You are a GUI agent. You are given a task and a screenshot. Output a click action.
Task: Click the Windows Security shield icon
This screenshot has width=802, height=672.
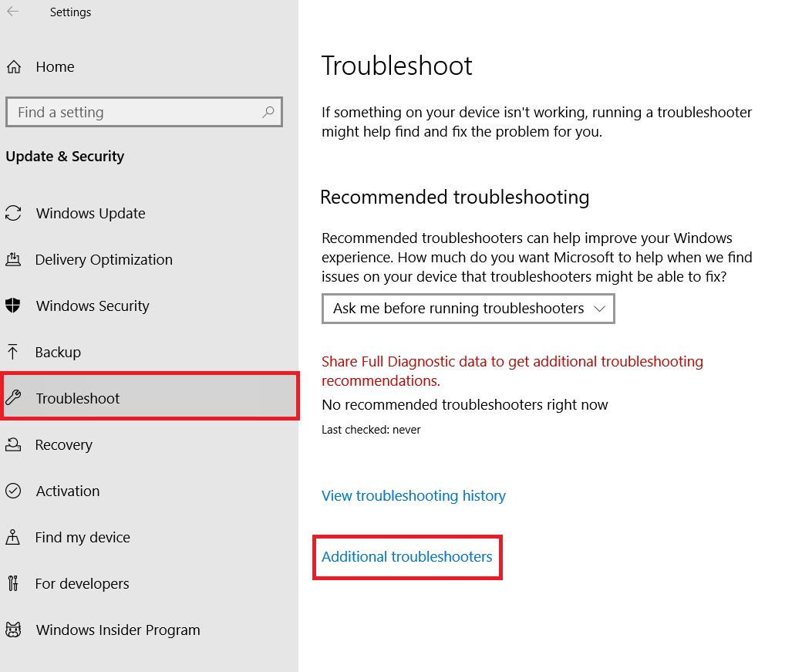coord(14,306)
